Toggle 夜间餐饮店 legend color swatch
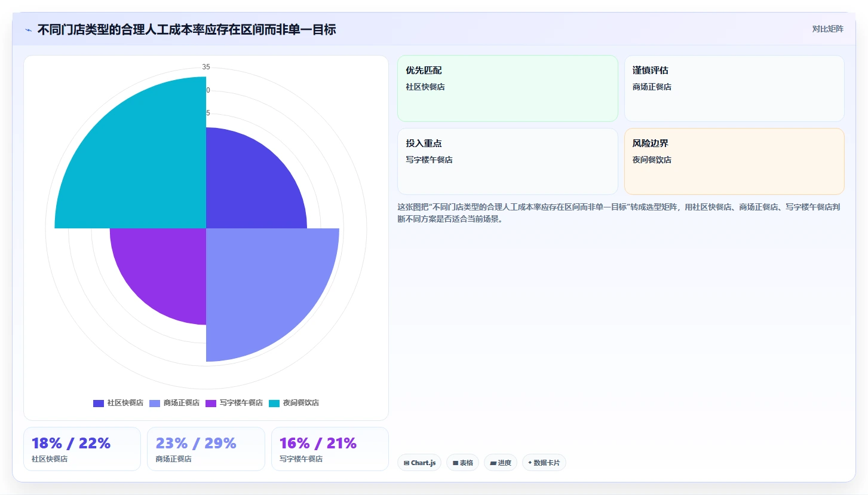Screen dimensions: 868x495 274,403
